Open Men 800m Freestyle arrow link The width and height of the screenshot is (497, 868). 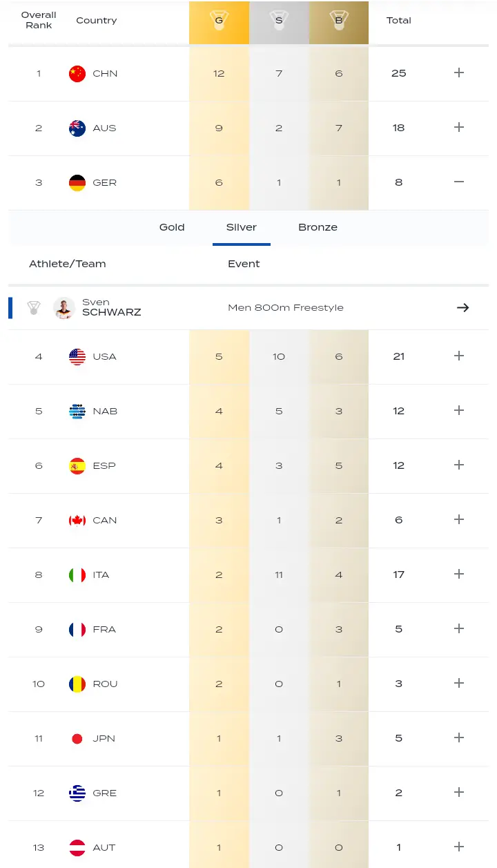pyautogui.click(x=462, y=308)
